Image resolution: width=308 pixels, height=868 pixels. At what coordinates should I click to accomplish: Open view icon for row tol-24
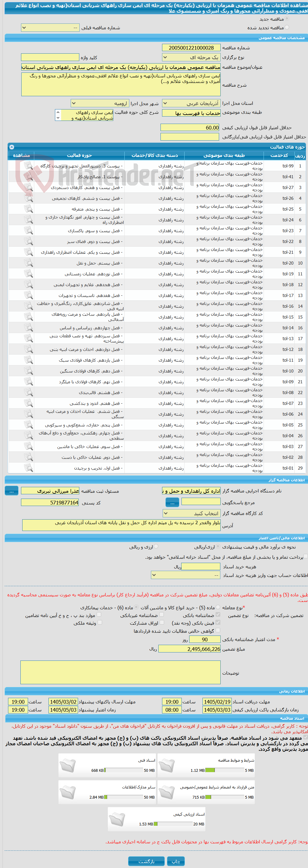[28, 220]
